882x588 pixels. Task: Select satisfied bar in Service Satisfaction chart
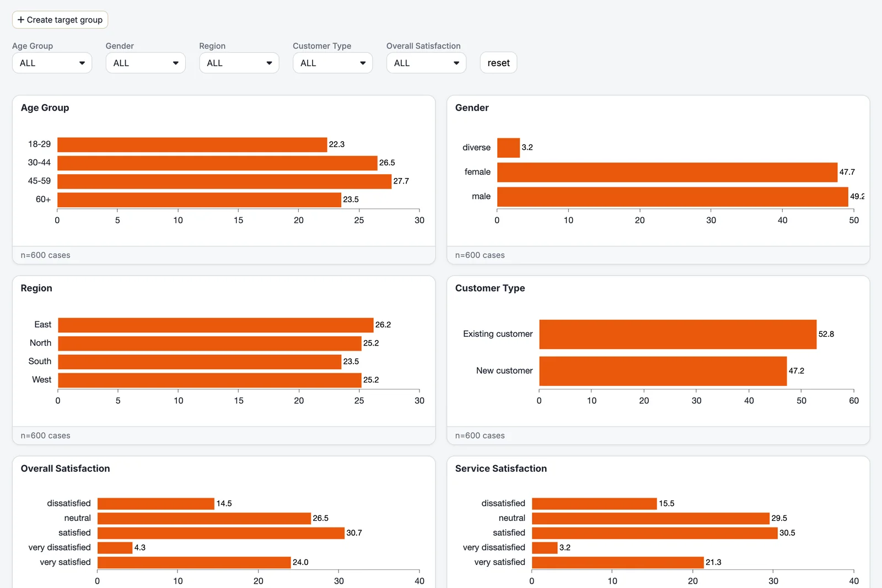coord(655,533)
